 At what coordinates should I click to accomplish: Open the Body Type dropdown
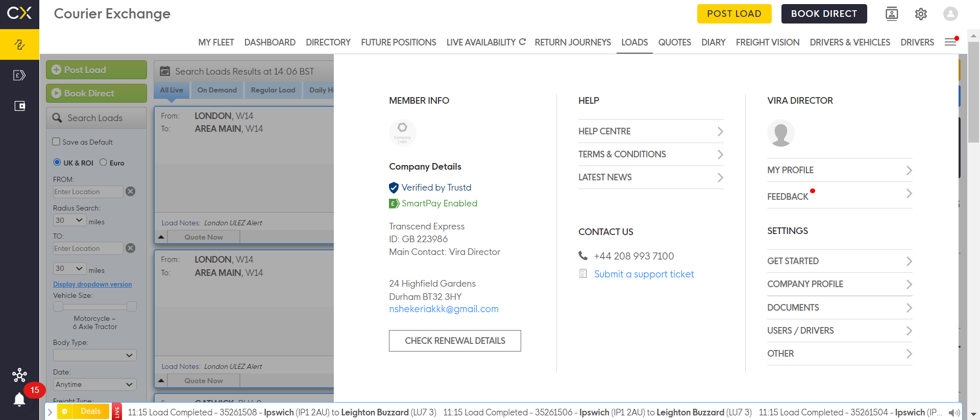click(95, 355)
